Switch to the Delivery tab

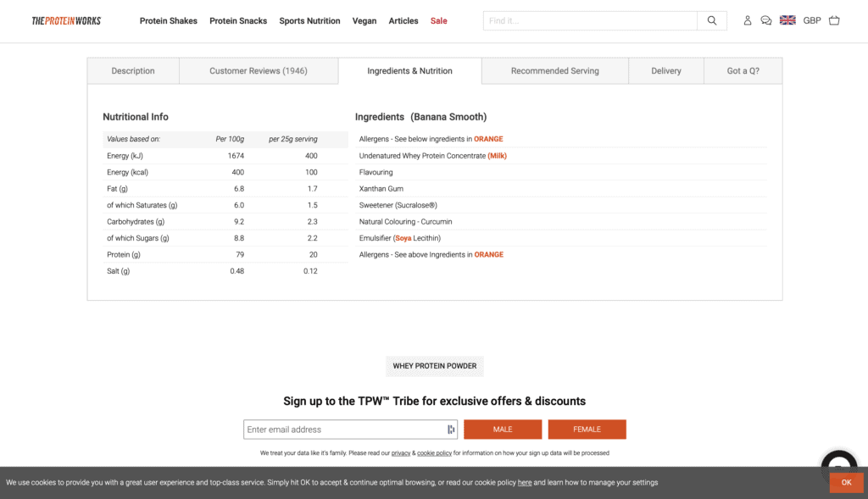point(666,71)
